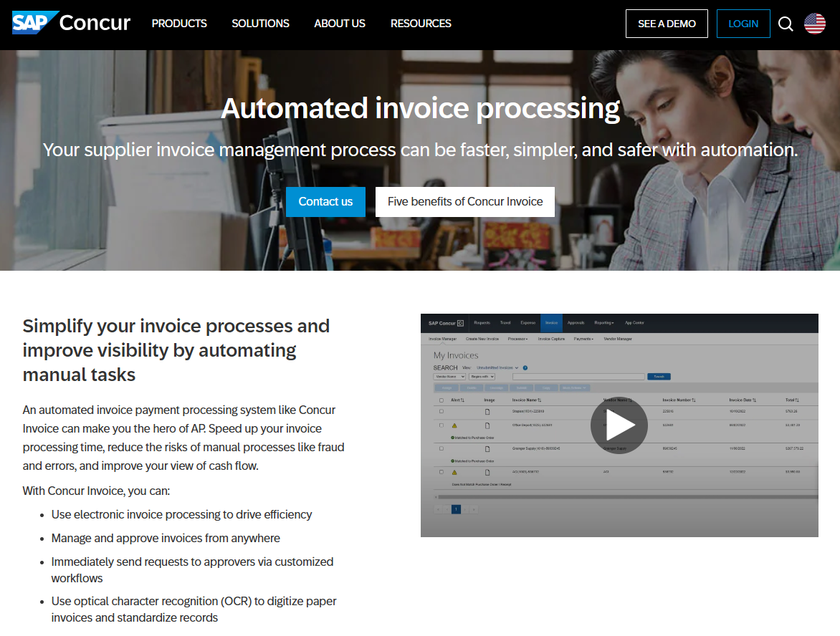This screenshot has width=840, height=636.
Task: Open Five benefits of Concur Invoice
Action: click(465, 202)
